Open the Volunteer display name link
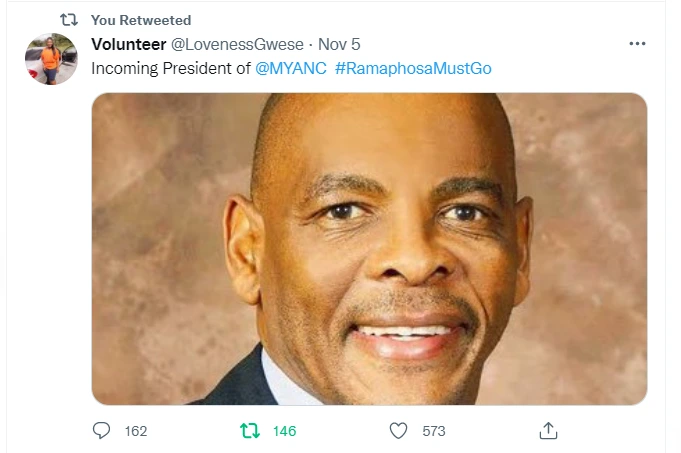Screen dimensions: 681x453 (129, 44)
